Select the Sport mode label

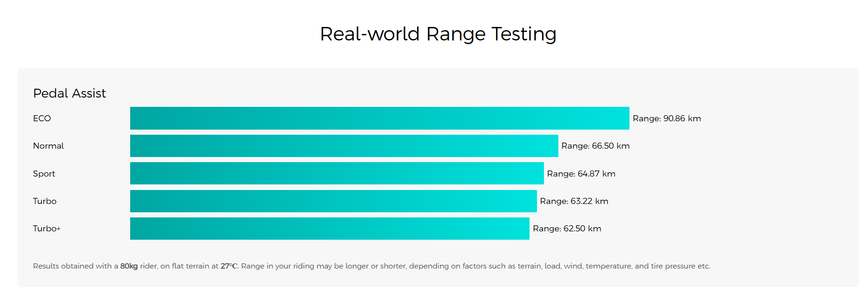click(44, 174)
